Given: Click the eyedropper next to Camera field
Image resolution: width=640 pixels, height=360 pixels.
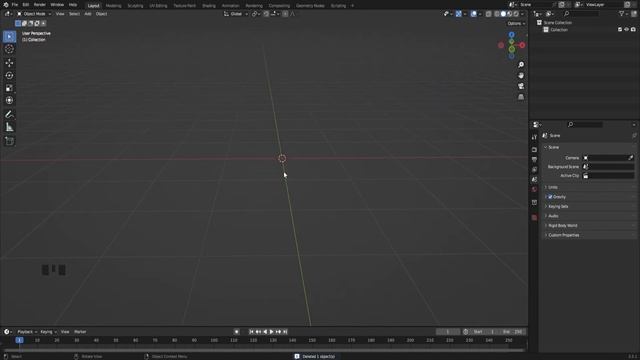Looking at the screenshot, I should (x=631, y=158).
